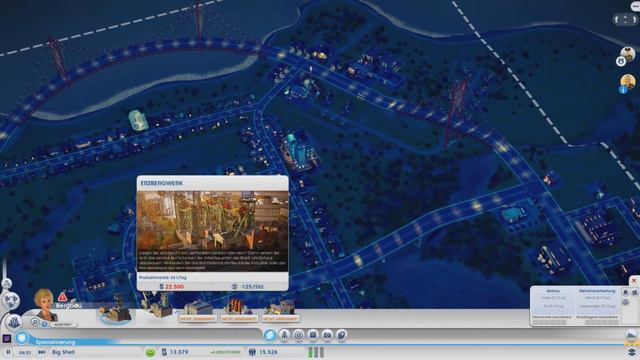
Task: Open the RCI demand bars
Action: coord(316,352)
